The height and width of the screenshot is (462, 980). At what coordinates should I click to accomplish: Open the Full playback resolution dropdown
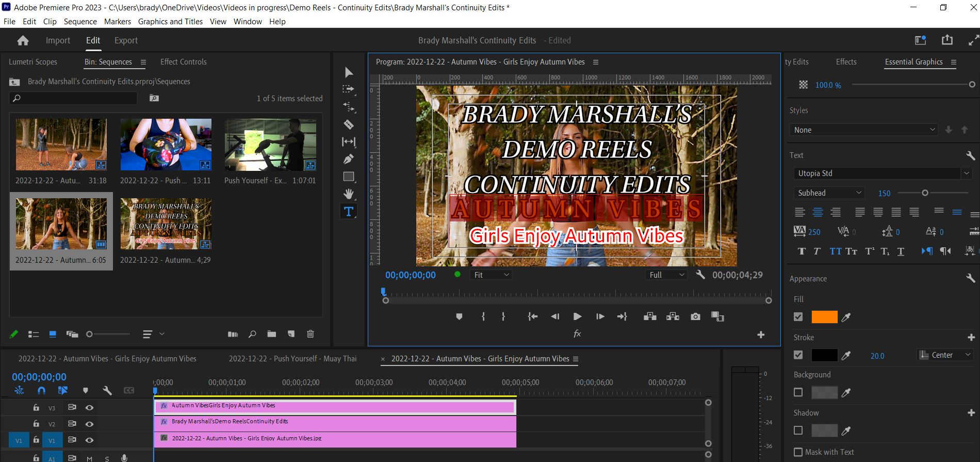[x=666, y=275]
